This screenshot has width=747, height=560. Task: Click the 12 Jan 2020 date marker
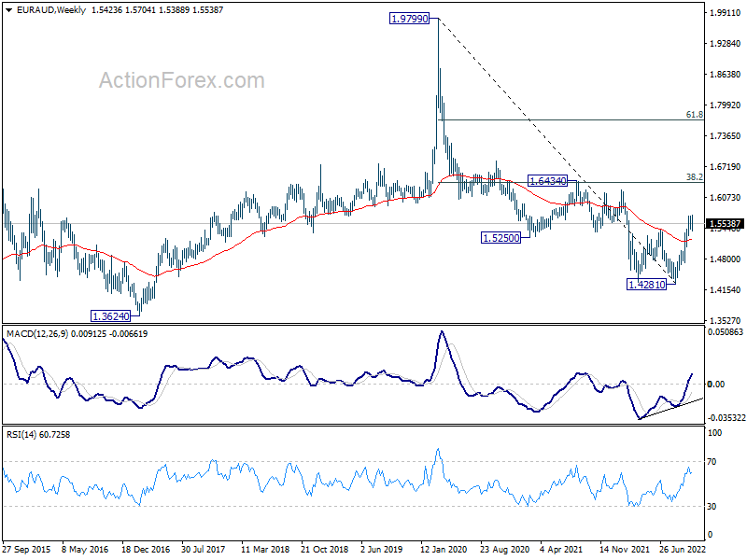point(444,549)
